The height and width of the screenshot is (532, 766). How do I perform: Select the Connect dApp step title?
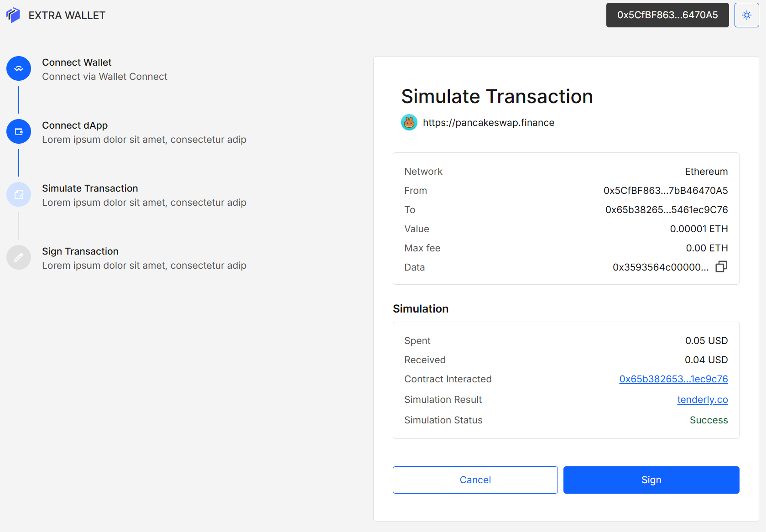point(75,125)
